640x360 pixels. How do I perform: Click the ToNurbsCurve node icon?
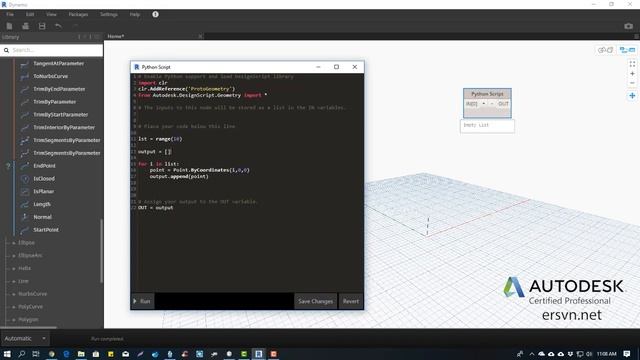click(x=24, y=76)
